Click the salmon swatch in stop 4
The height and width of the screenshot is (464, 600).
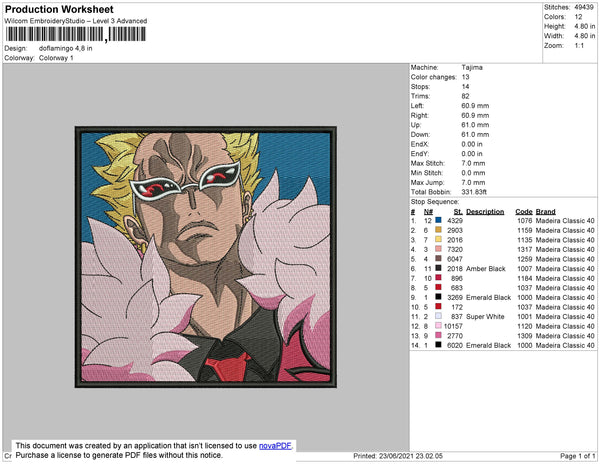[x=438, y=249]
